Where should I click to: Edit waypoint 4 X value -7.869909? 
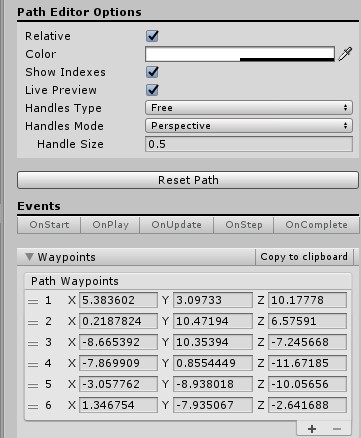click(118, 363)
